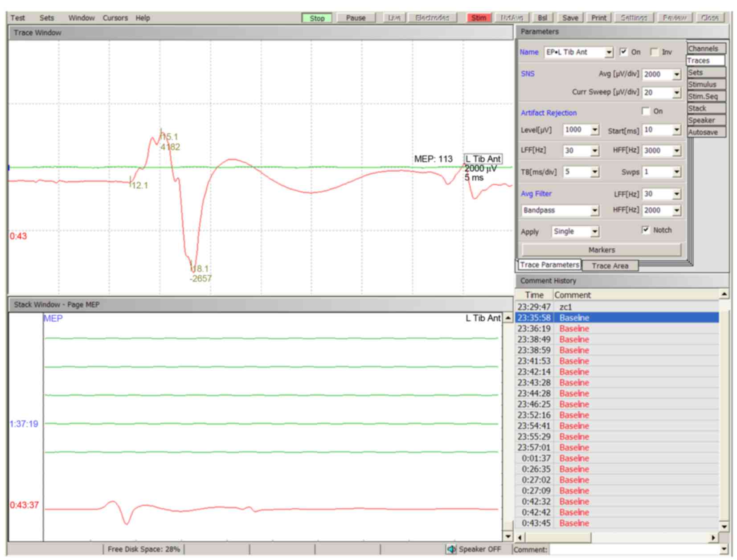Open the TB[ms/div] dropdown
Viewport: 737px width, 560px height.
tap(594, 172)
